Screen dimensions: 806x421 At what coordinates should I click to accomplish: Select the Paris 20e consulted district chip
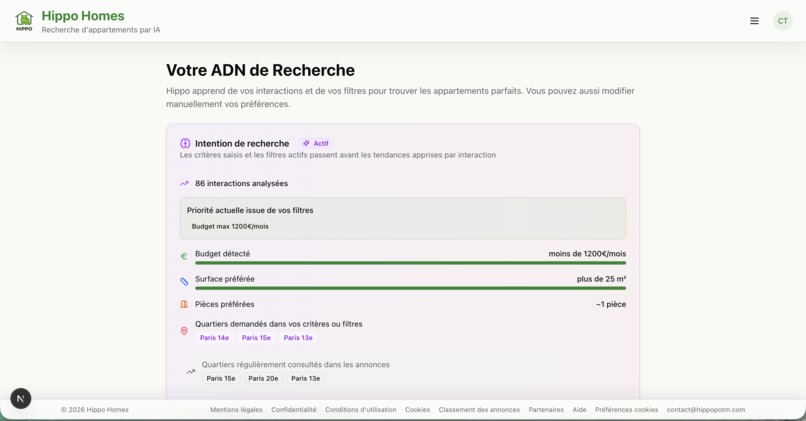coord(263,378)
